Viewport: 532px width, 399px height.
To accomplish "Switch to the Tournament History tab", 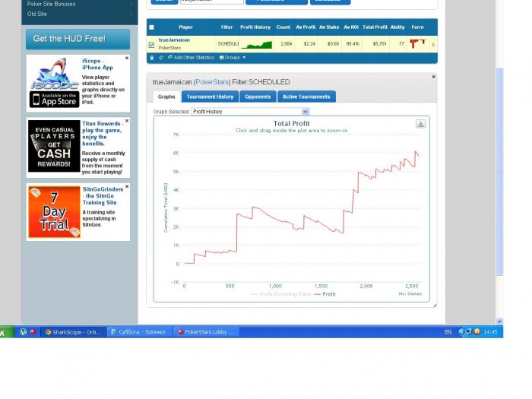I will pos(210,97).
